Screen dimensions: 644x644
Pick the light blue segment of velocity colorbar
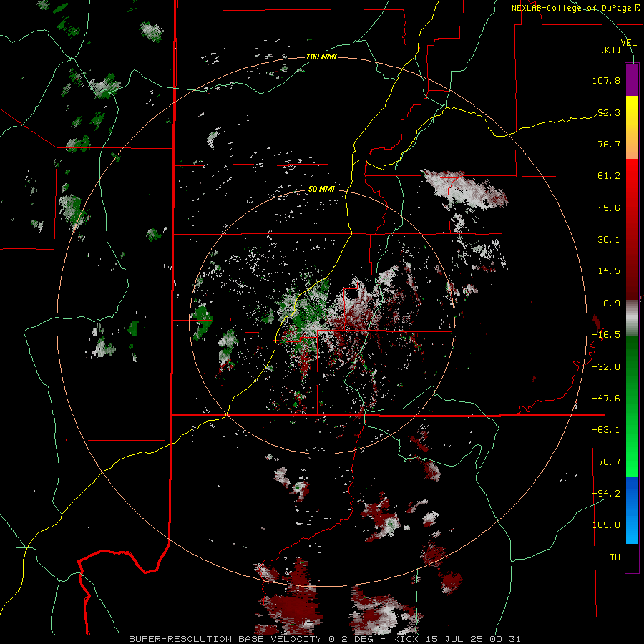[x=632, y=527]
